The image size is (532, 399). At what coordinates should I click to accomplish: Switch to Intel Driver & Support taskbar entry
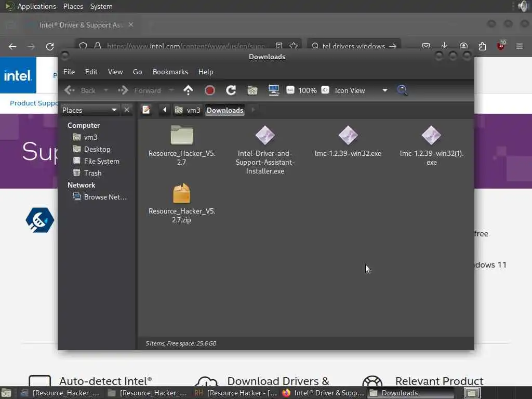click(x=323, y=393)
